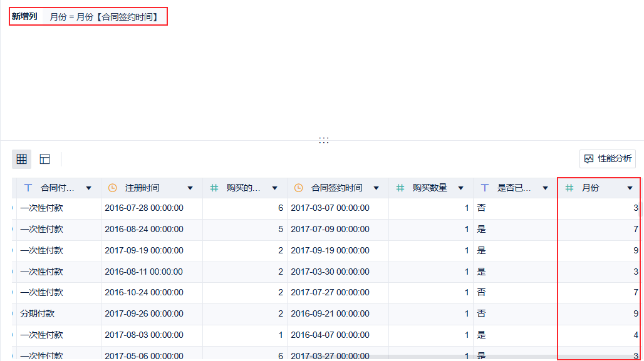Open the 购买的 column dropdown arrow
The width and height of the screenshot is (644, 361).
pos(275,188)
